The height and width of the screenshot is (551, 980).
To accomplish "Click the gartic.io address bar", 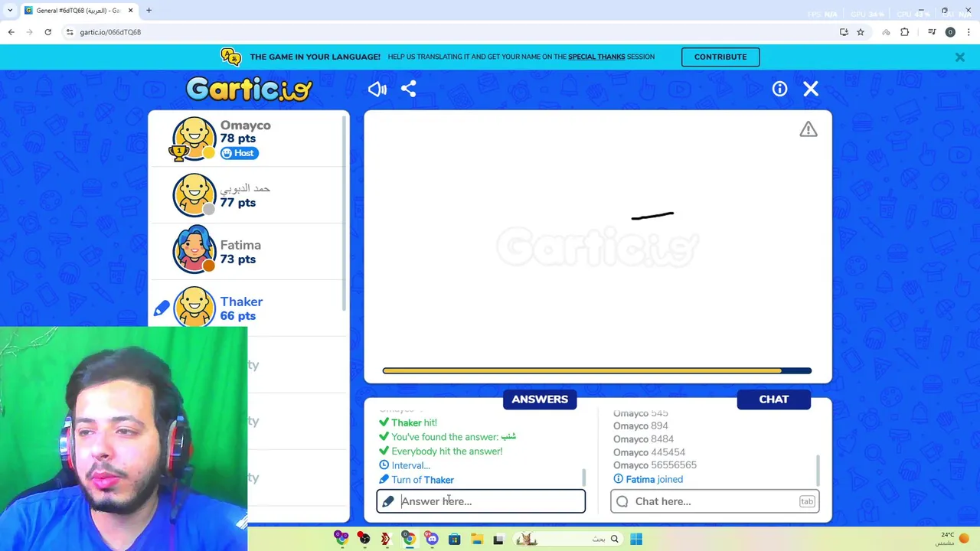I will (452, 32).
